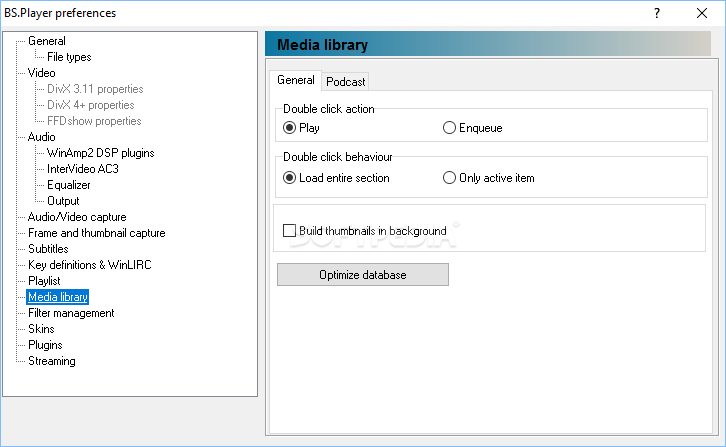Viewport: 726px width, 447px height.
Task: Open File types preferences
Action: pyautogui.click(x=69, y=57)
